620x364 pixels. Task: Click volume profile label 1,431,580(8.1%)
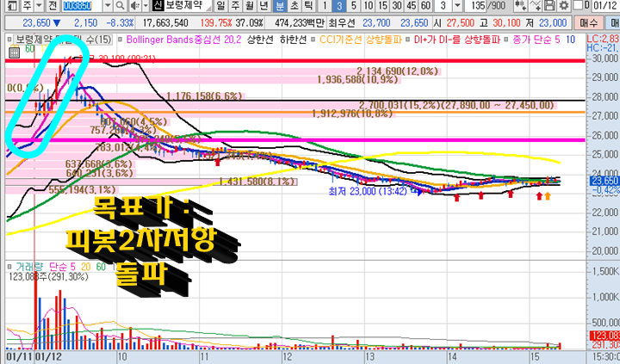coord(257,182)
